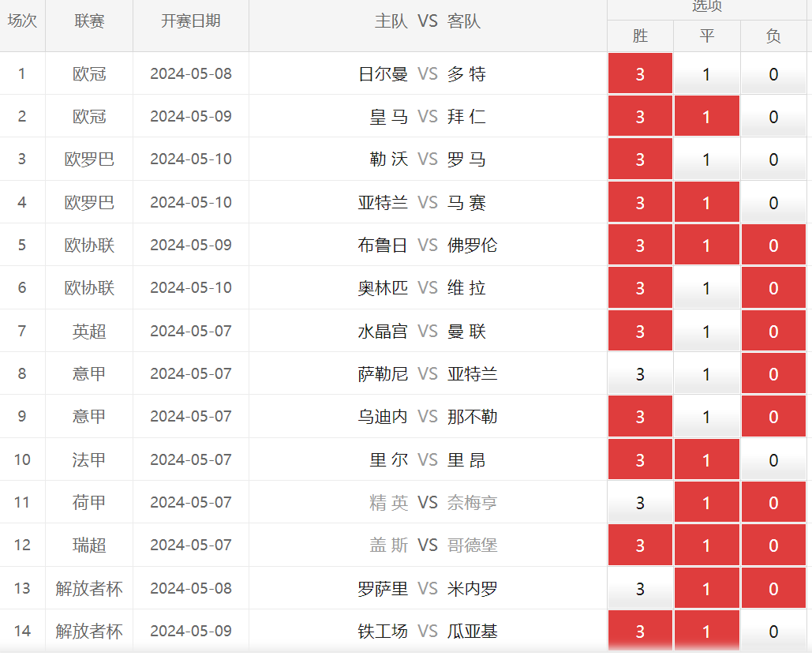The image size is (812, 656).
Task: Select draw option 1 for 日尔曼 VS 多特
Action: [706, 73]
